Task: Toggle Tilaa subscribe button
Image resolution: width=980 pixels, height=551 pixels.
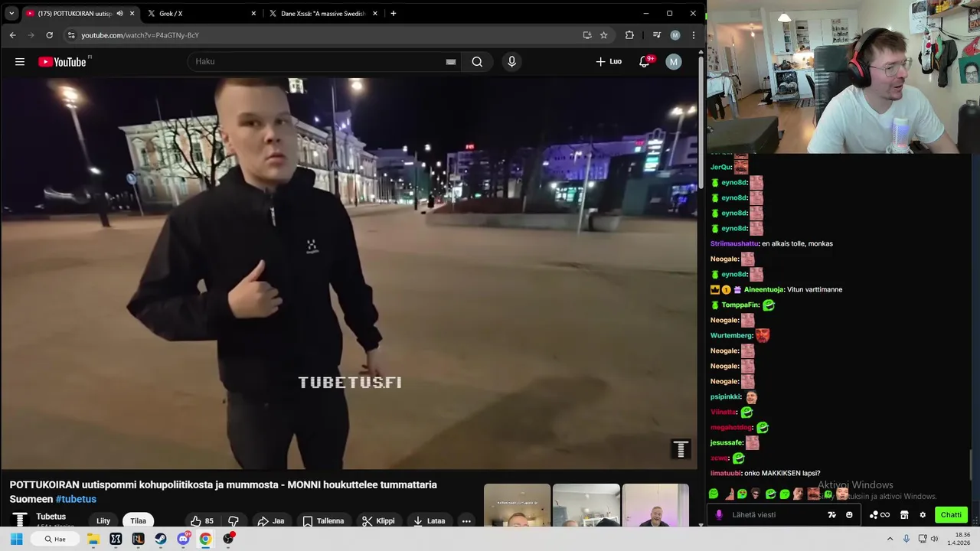Action: tap(138, 521)
